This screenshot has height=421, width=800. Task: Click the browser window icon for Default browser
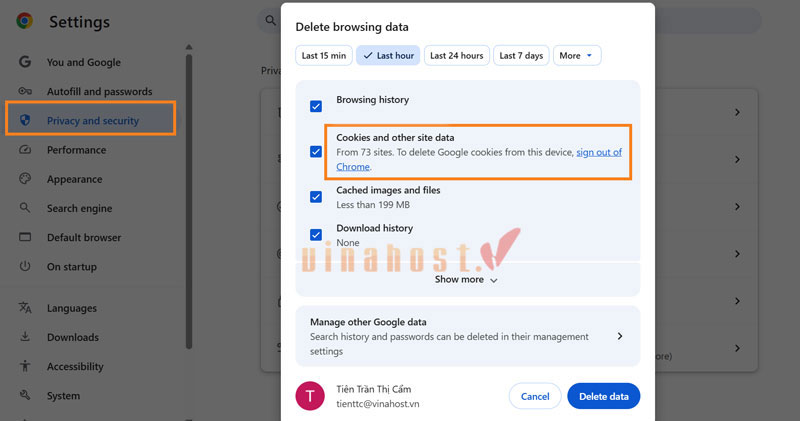tap(24, 237)
